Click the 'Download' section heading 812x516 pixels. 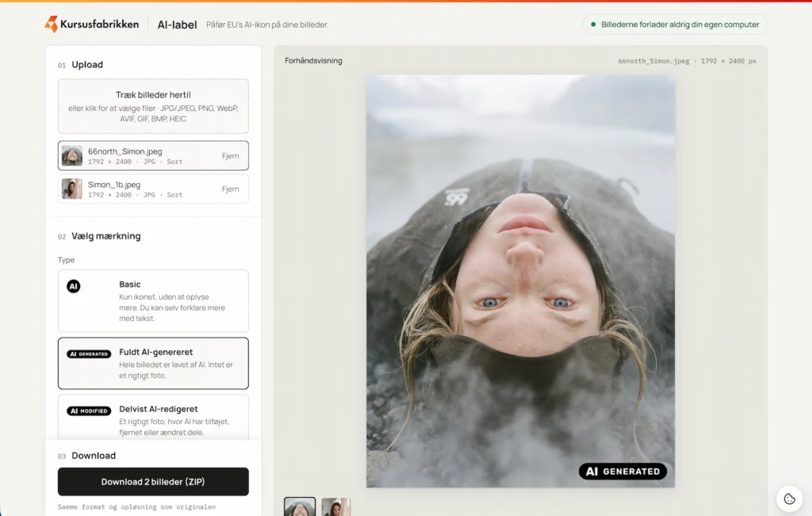pos(94,456)
